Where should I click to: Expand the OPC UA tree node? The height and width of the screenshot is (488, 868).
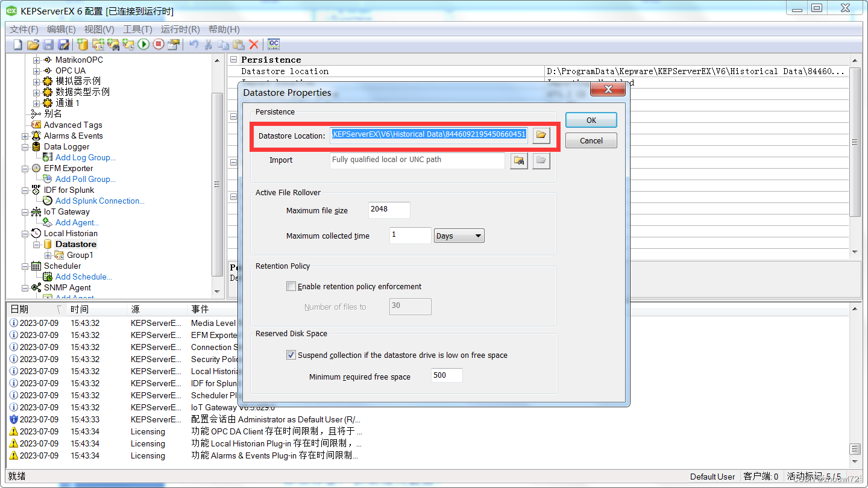37,70
